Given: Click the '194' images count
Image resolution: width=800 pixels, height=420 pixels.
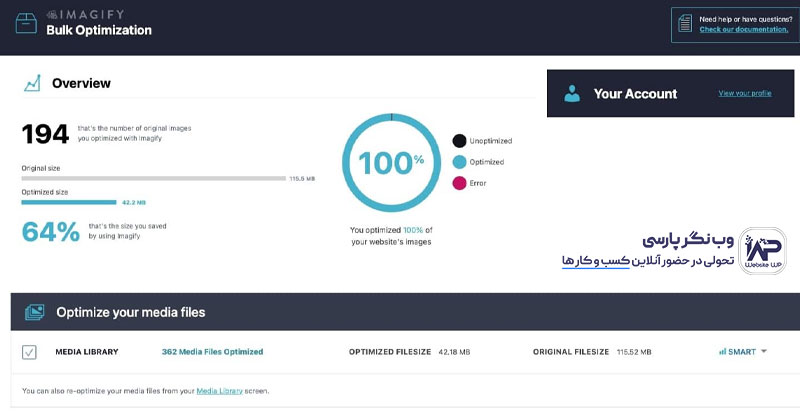Looking at the screenshot, I should tap(45, 135).
